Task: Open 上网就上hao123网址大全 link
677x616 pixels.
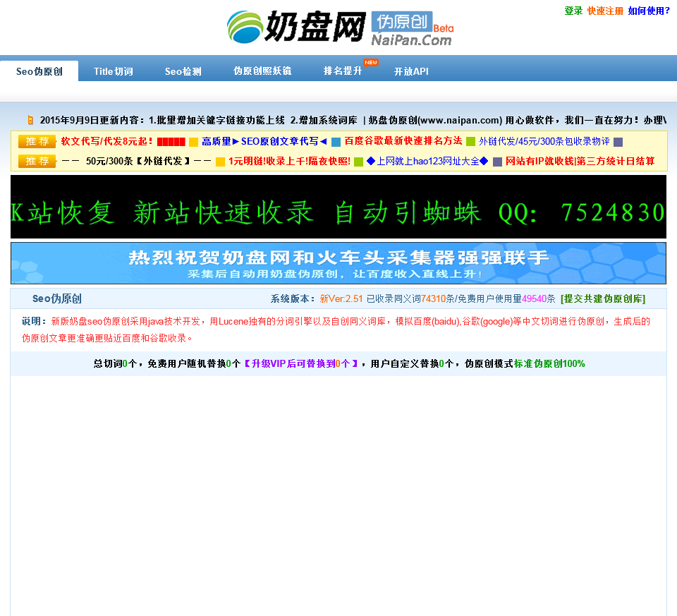Action: [x=427, y=161]
